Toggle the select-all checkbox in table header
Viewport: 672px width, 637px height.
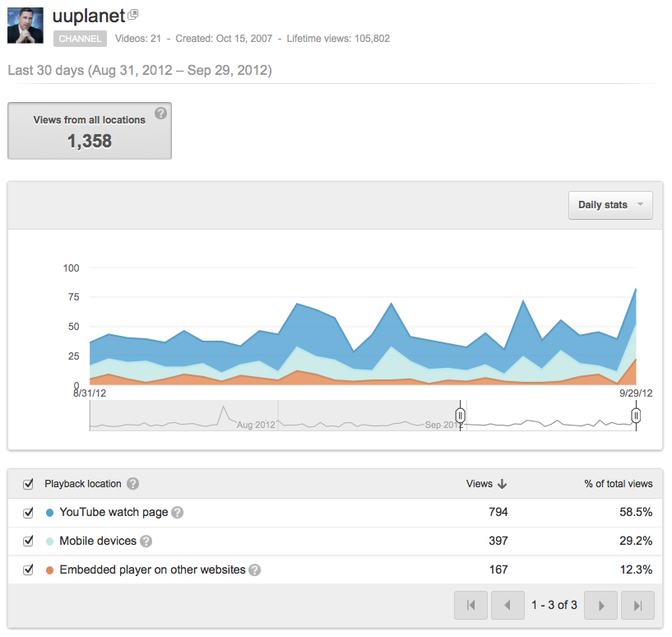tap(29, 484)
